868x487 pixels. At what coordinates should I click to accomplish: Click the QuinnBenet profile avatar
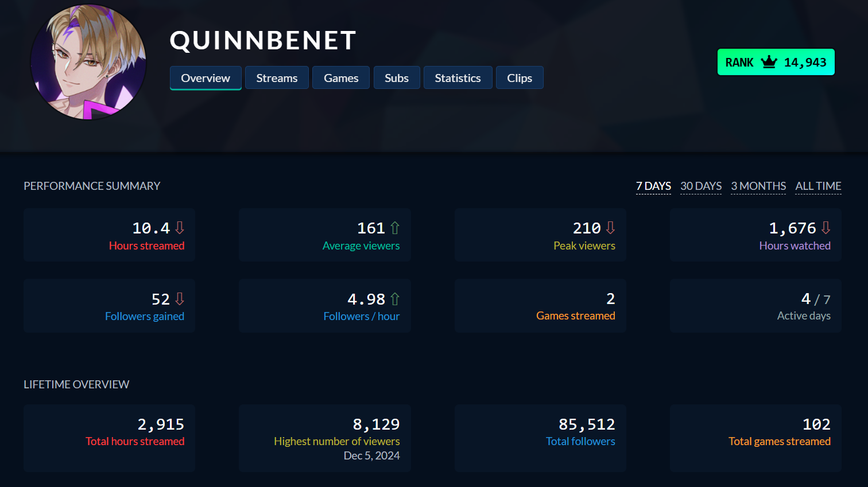(x=88, y=62)
